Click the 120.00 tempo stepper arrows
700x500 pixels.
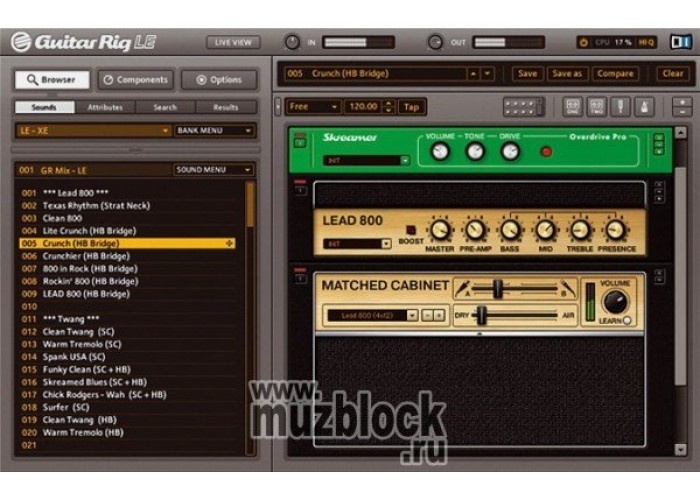pyautogui.click(x=388, y=107)
